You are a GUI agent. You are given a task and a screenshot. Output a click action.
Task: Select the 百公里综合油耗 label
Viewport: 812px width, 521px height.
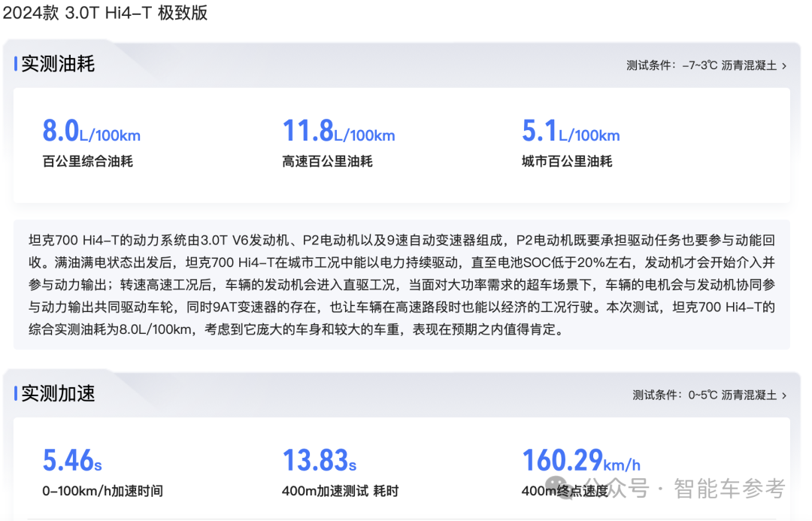pos(87,160)
